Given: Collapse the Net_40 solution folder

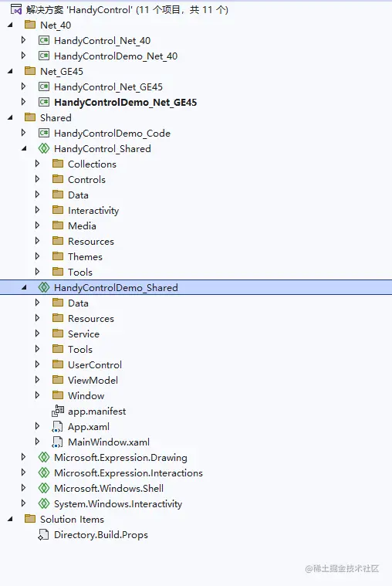Looking at the screenshot, I should [10, 25].
